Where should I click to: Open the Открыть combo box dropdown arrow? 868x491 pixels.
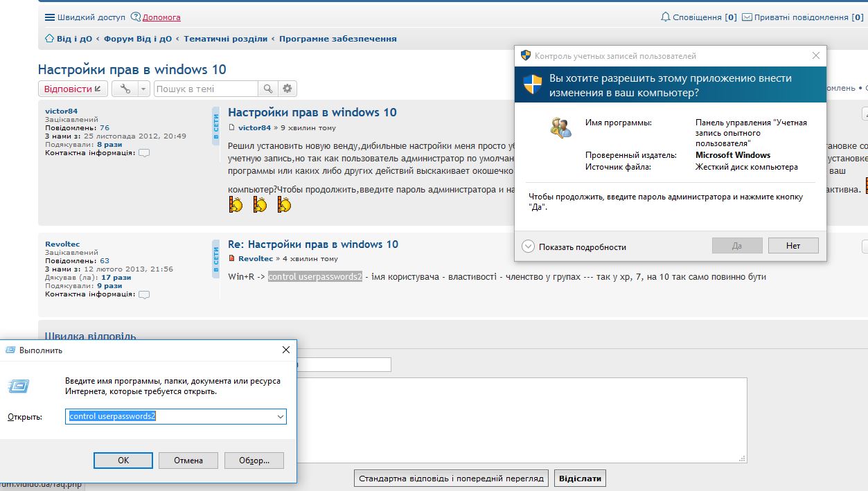280,417
